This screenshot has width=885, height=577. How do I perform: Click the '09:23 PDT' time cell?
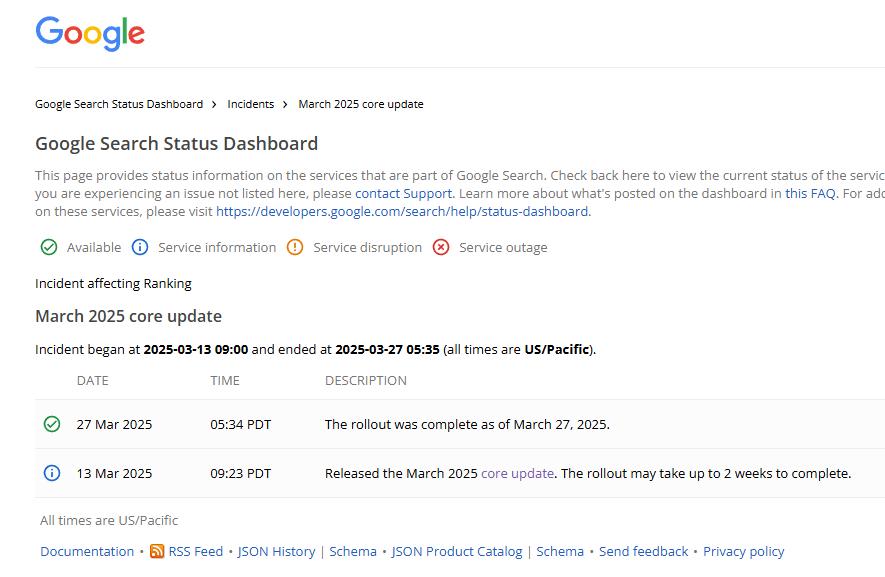point(240,474)
